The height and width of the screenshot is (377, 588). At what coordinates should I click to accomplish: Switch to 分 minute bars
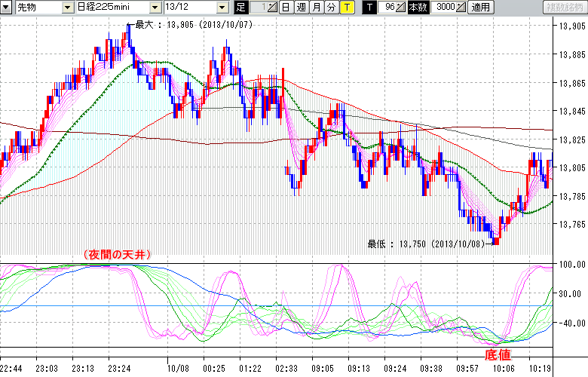[330, 8]
